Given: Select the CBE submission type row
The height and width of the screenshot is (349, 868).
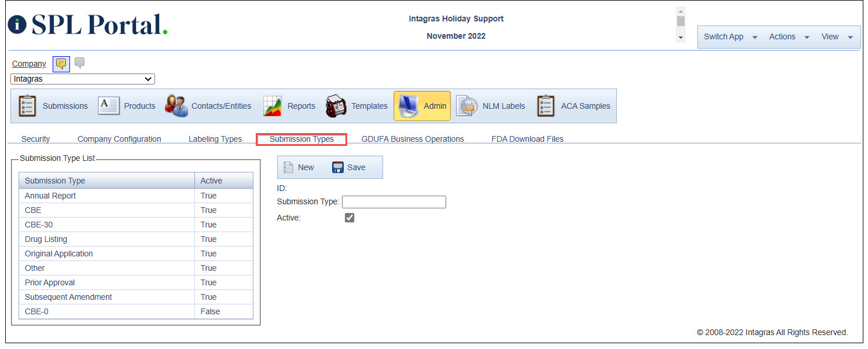Looking at the screenshot, I should 136,210.
